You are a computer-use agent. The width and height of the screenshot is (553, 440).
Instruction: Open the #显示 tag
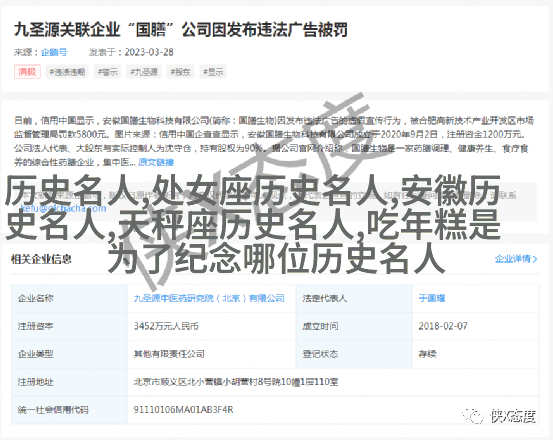click(213, 72)
